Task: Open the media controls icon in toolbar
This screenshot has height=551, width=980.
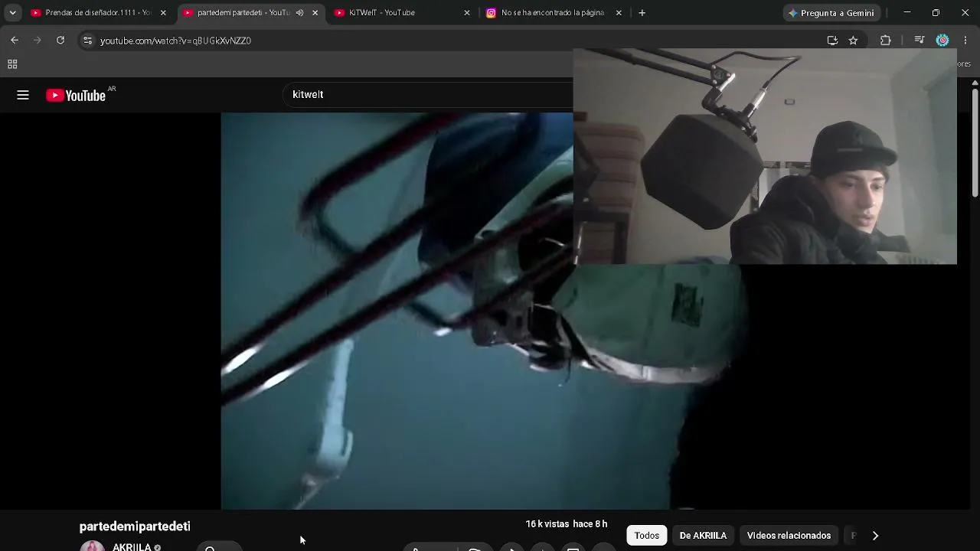Action: coord(920,41)
